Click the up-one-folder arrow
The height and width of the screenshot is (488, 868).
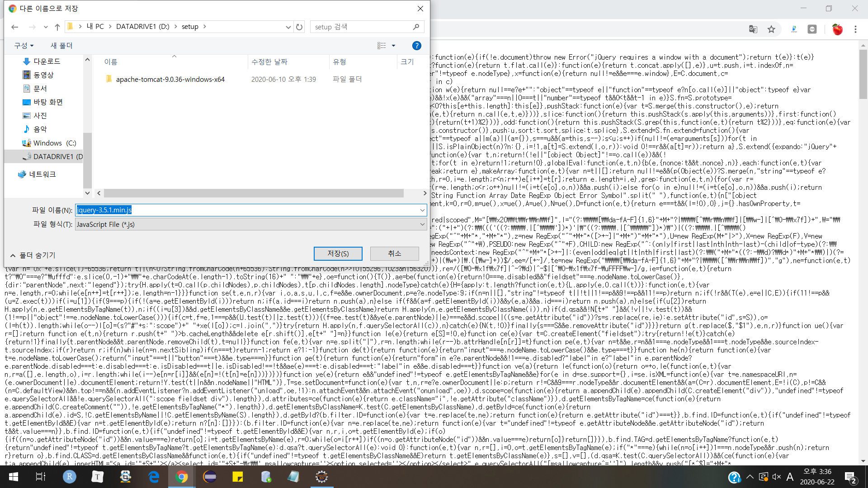(x=57, y=27)
